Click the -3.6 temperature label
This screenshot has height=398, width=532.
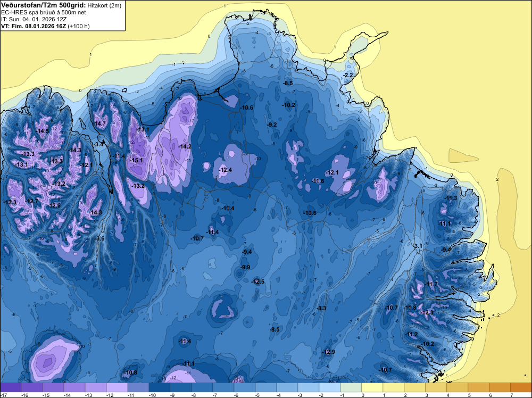(100, 238)
